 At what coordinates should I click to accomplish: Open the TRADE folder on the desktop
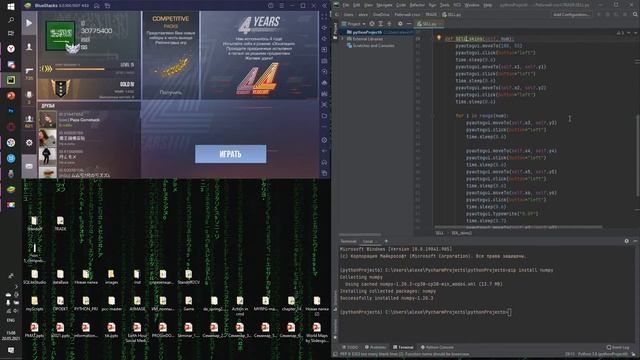[x=60, y=224]
